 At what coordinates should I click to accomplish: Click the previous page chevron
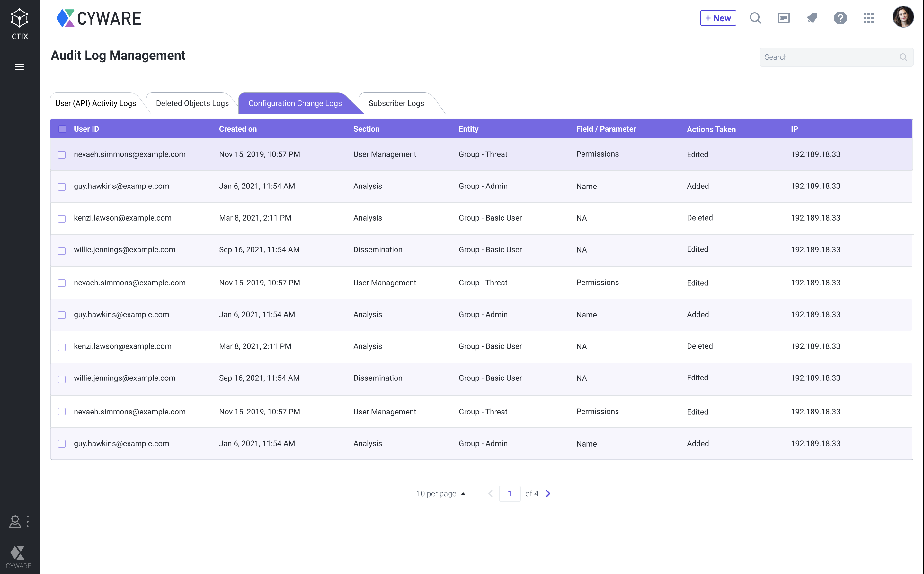(x=490, y=493)
